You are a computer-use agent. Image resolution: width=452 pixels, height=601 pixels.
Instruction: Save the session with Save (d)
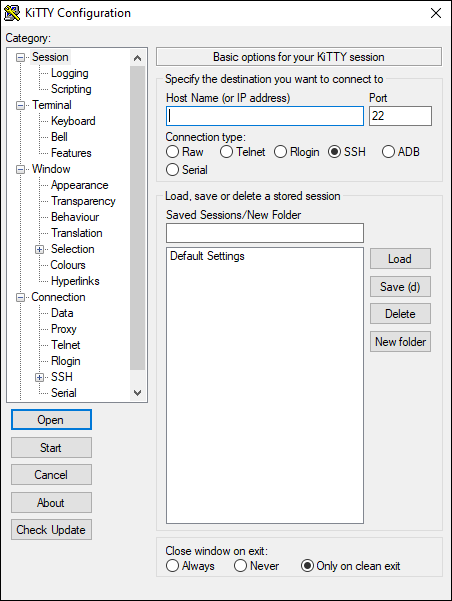400,287
